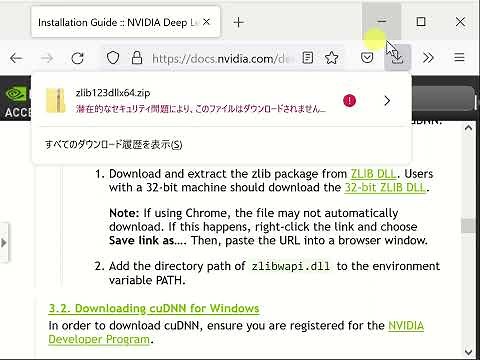480x360 pixels.
Task: Click red security warning icon
Action: [x=349, y=100]
